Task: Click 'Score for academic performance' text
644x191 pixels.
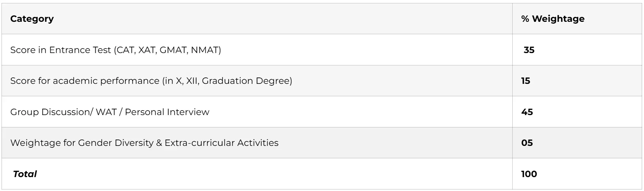Action: 85,81
